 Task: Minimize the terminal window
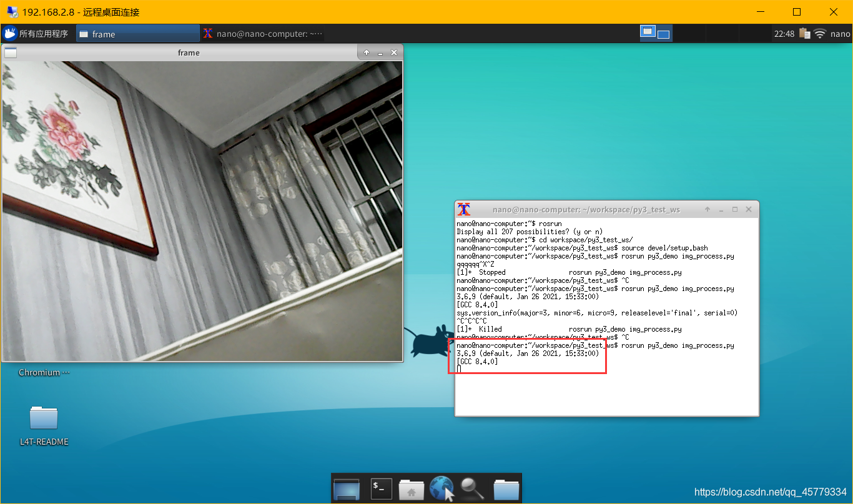(x=721, y=209)
